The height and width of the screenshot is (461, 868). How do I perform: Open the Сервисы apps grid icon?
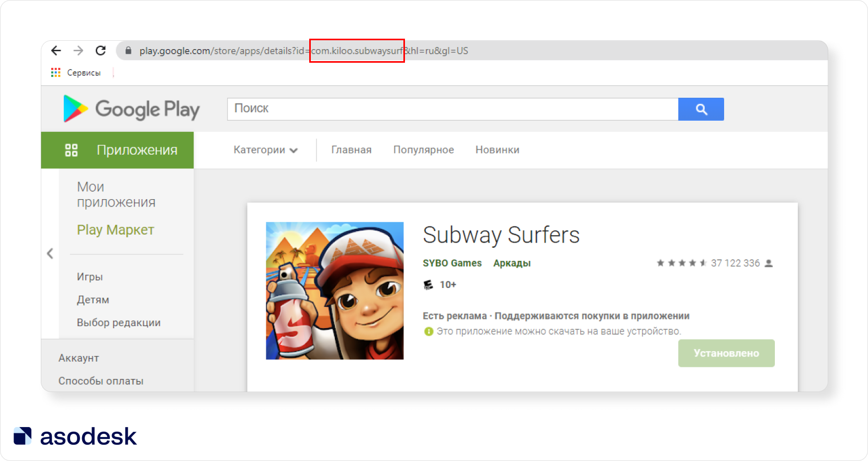click(56, 73)
